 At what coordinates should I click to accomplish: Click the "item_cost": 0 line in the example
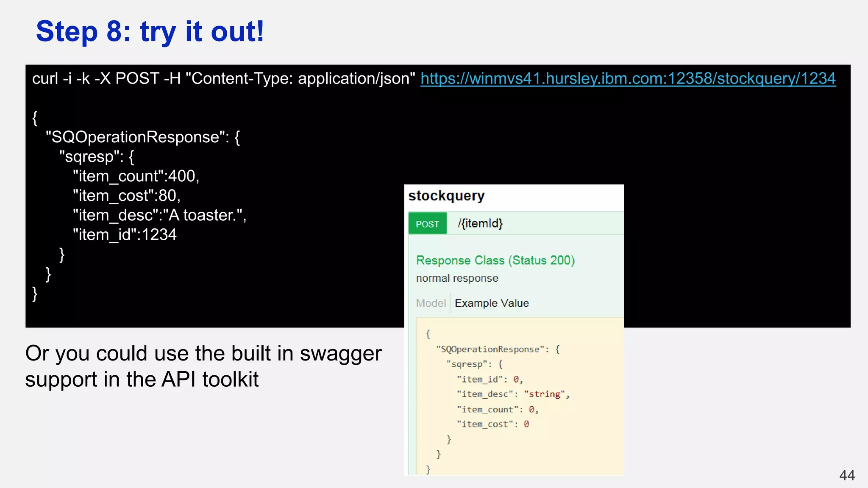pyautogui.click(x=493, y=424)
